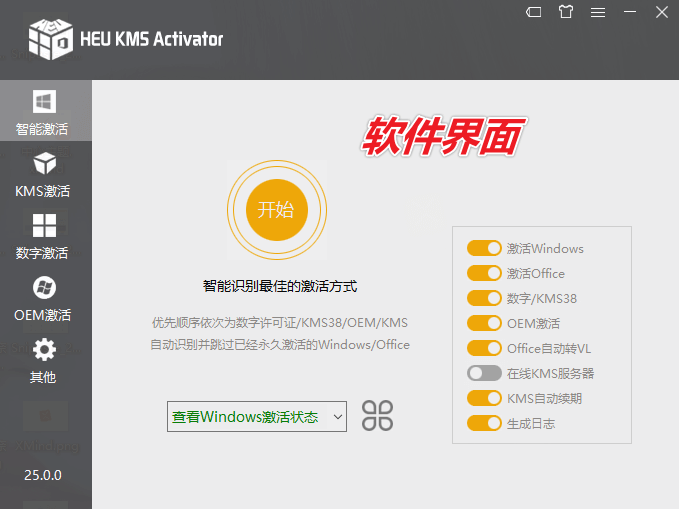Click the HEU cube logo icon

tap(51, 39)
